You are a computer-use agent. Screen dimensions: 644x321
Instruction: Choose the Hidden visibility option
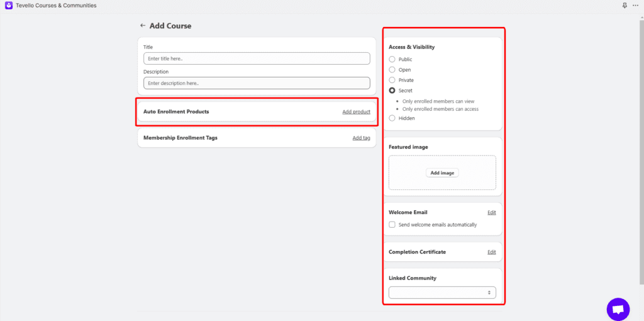(392, 118)
